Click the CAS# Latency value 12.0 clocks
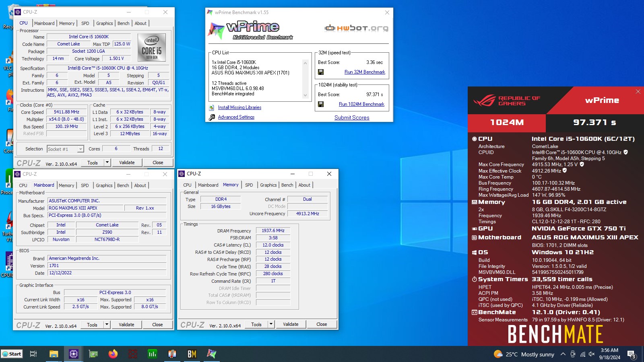This screenshot has height=362, width=644. pos(273,245)
